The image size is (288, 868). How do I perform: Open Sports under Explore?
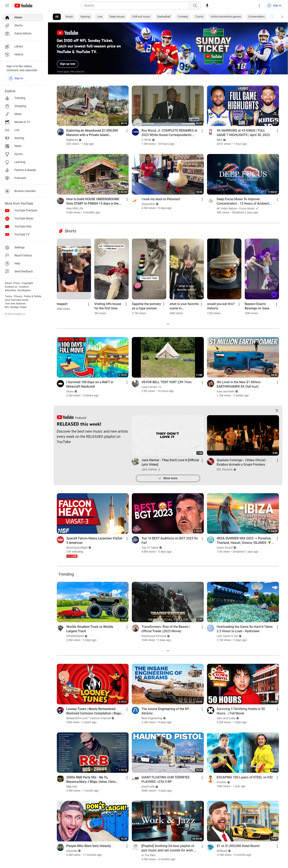(x=23, y=154)
